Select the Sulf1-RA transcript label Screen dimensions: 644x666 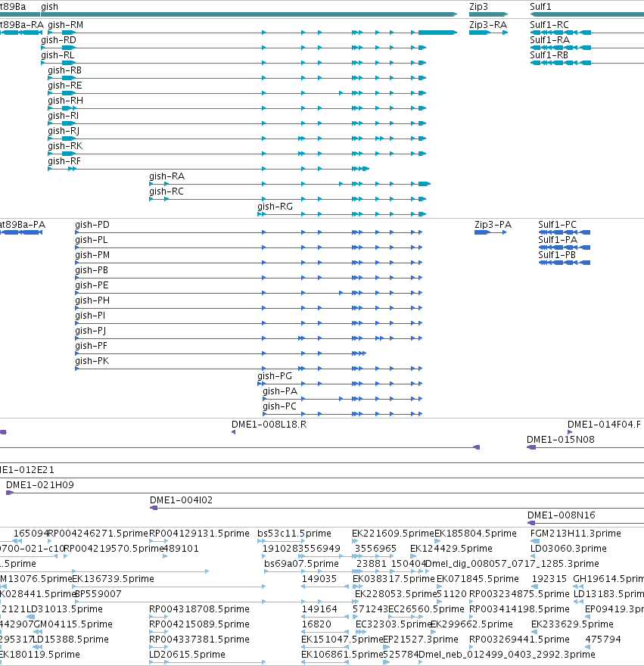click(549, 40)
